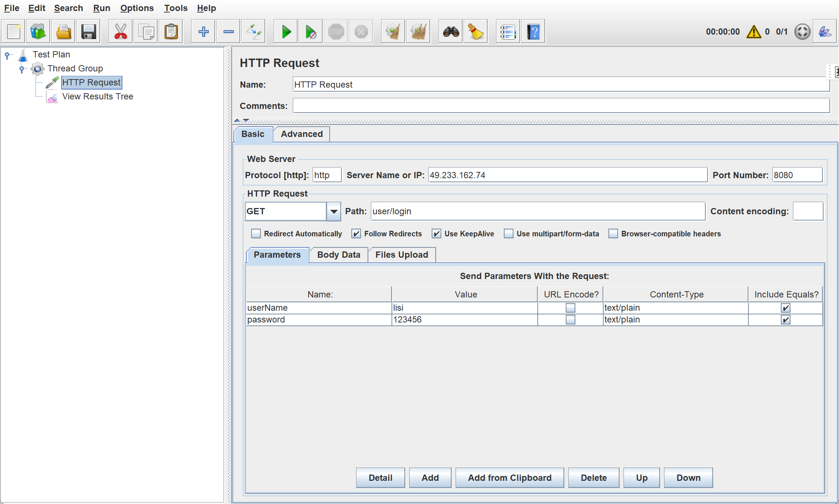This screenshot has height=504, width=839.
Task: Click the Templates icon in toolbar
Action: click(38, 32)
